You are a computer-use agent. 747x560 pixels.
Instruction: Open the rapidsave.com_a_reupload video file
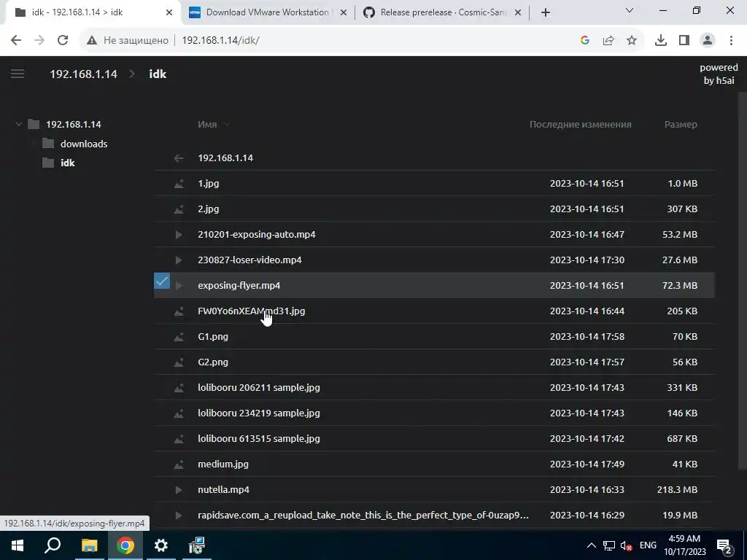point(363,516)
